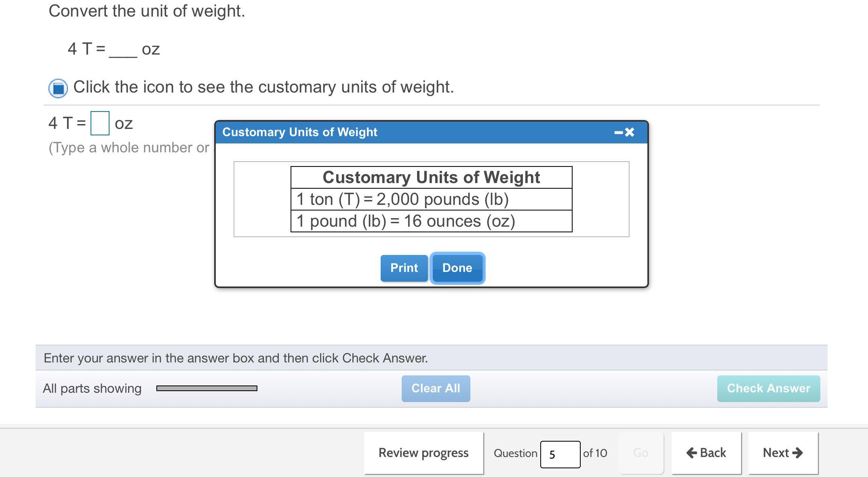
Task: Minimize the Customary Units of Weight dialog
Action: (x=618, y=133)
